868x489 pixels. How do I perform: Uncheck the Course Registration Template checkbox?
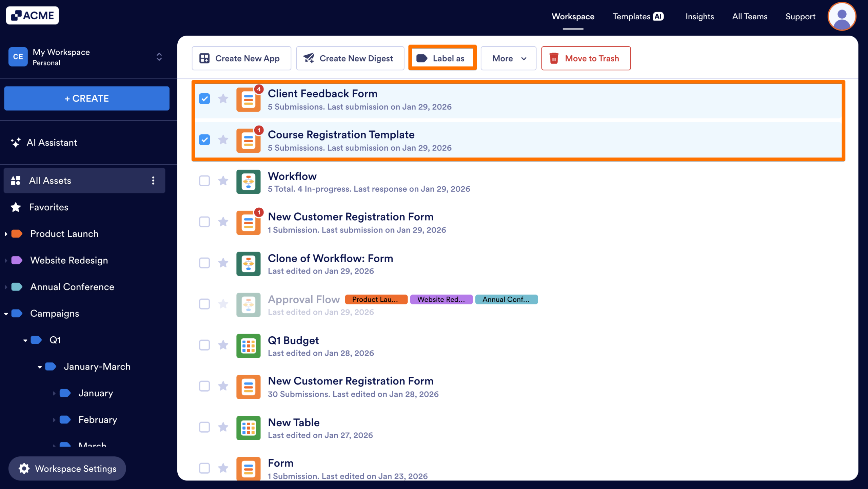click(x=204, y=140)
